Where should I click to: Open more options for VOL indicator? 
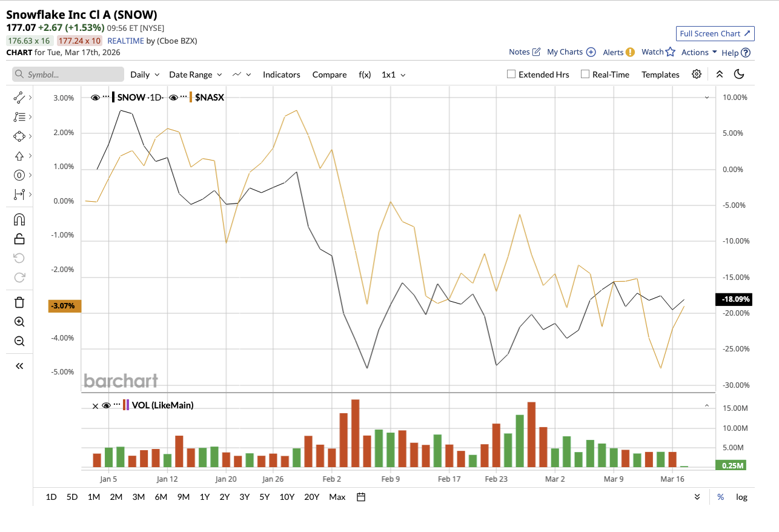click(117, 405)
